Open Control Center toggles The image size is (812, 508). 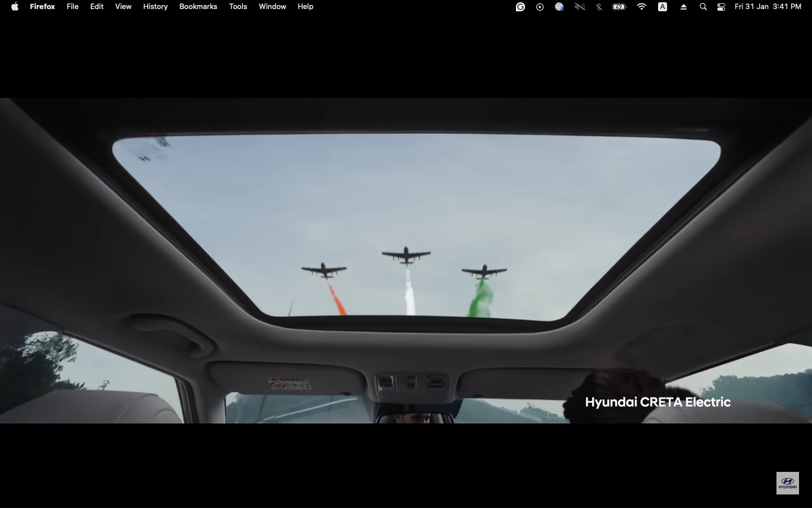pos(721,7)
